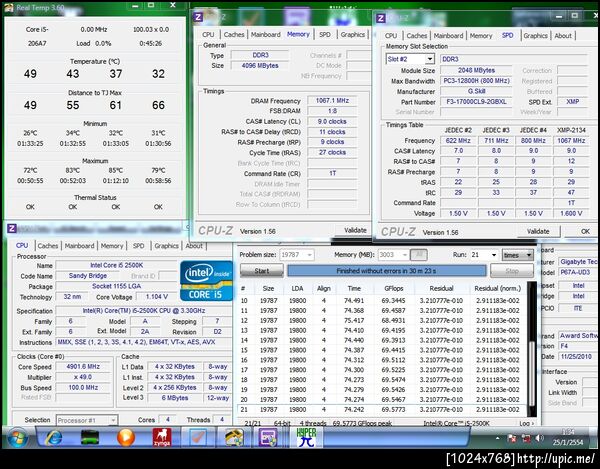
Task: Launch Internet Explorer from the taskbar
Action: [54, 437]
